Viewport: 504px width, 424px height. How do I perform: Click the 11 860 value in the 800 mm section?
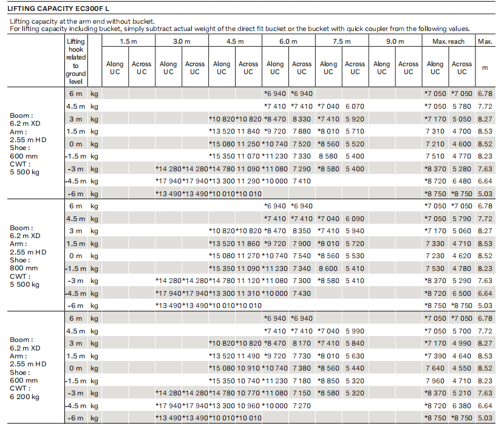(x=248, y=244)
